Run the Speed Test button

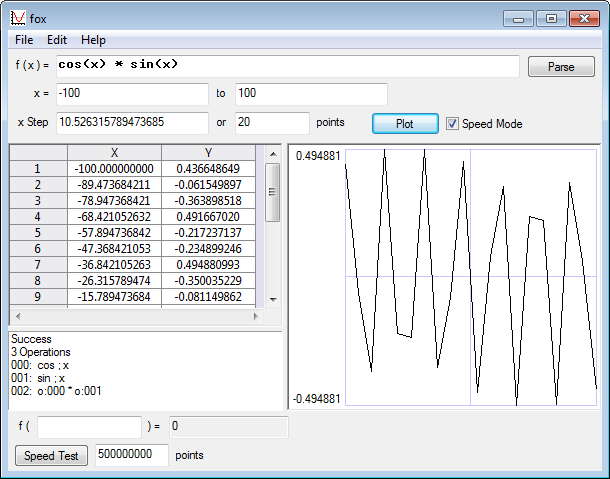click(52, 455)
